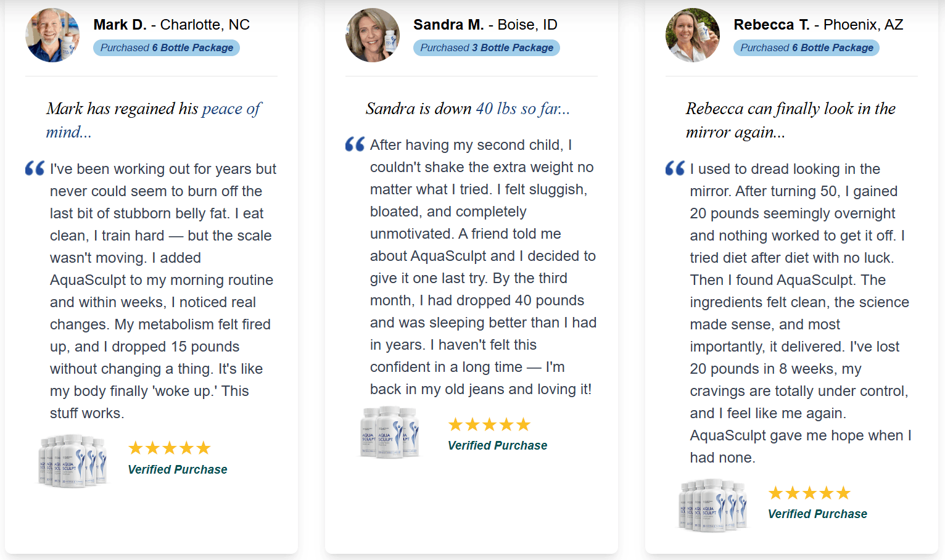Image resolution: width=945 pixels, height=560 pixels.
Task: Click the quote mark icon in Sandra's review
Action: tap(355, 144)
